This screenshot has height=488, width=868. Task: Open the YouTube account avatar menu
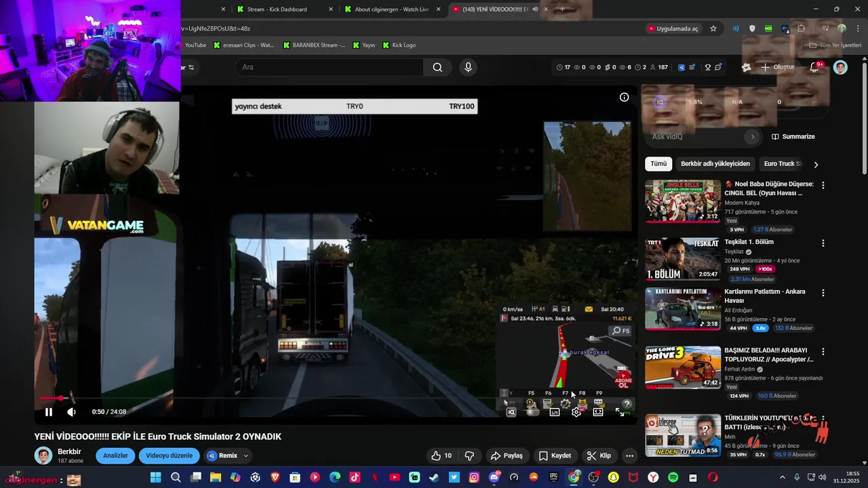(x=840, y=67)
